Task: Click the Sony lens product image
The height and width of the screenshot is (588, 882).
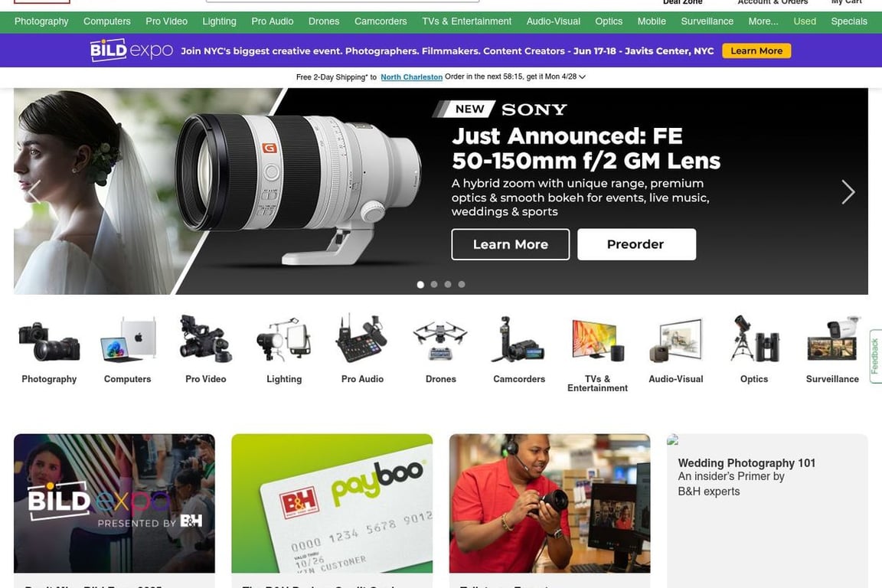Action: (x=298, y=188)
